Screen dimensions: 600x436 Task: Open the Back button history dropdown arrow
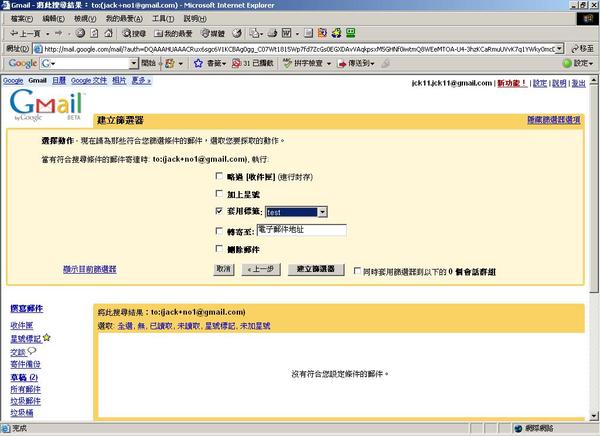point(48,34)
